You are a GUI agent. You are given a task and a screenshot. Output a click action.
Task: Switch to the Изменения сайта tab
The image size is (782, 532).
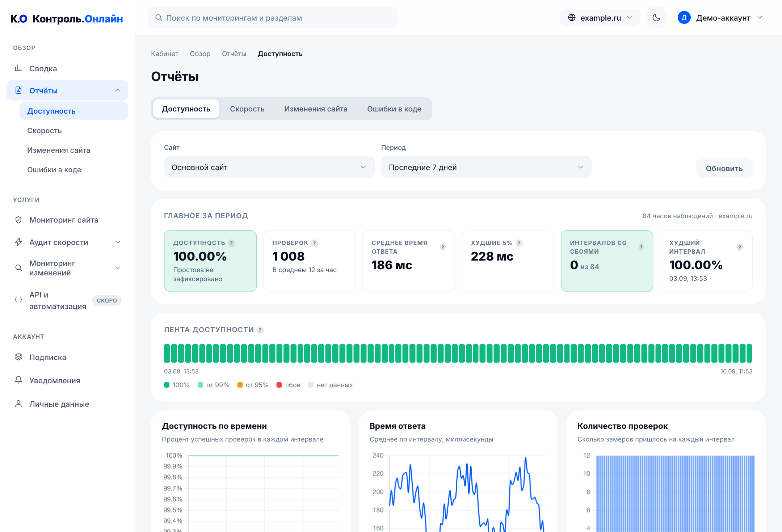[x=316, y=109]
